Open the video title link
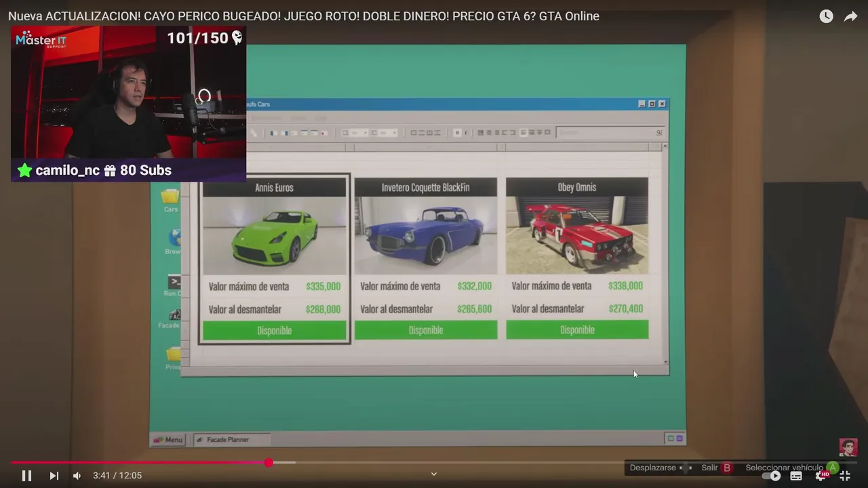The height and width of the screenshot is (488, 868). tap(304, 16)
